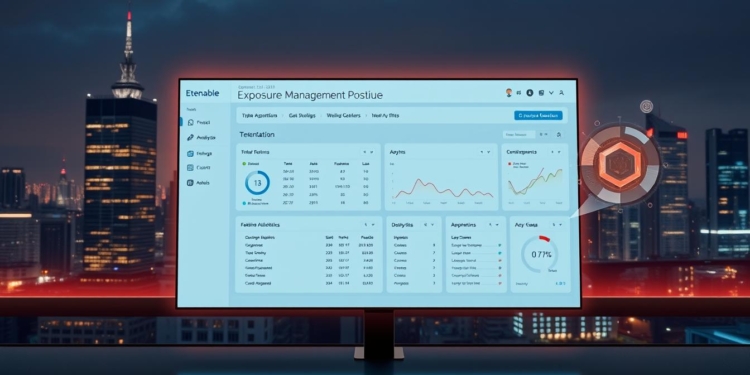Select the fourth tab in the filter bar
750x375 pixels.
(x=385, y=115)
